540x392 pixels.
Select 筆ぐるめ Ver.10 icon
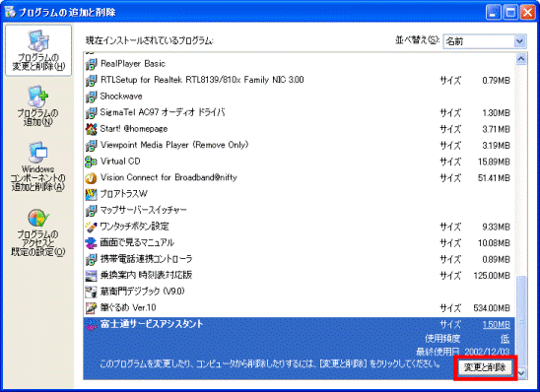tap(92, 307)
